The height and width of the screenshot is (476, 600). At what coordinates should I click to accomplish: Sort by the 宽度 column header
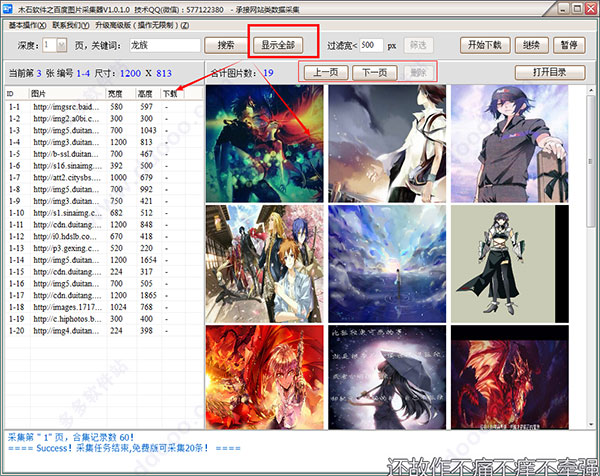click(x=121, y=93)
